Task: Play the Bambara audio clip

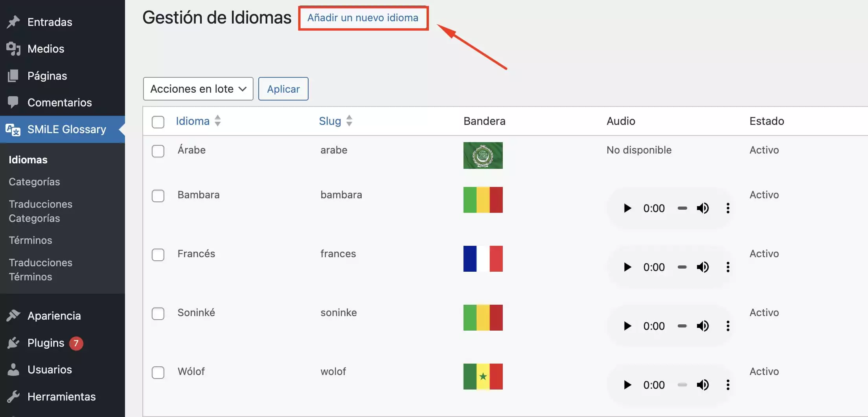Action: click(x=627, y=208)
